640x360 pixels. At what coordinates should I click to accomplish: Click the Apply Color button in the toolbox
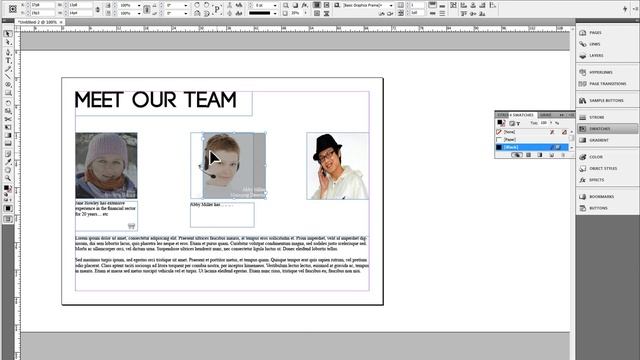point(8,209)
